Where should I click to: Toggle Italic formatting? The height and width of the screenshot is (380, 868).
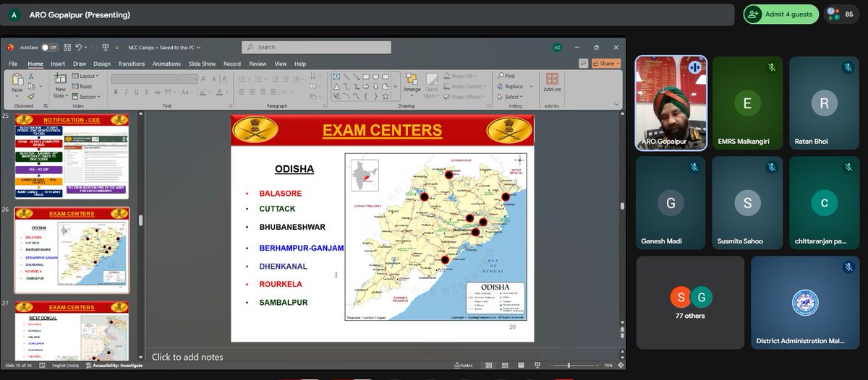[x=126, y=92]
